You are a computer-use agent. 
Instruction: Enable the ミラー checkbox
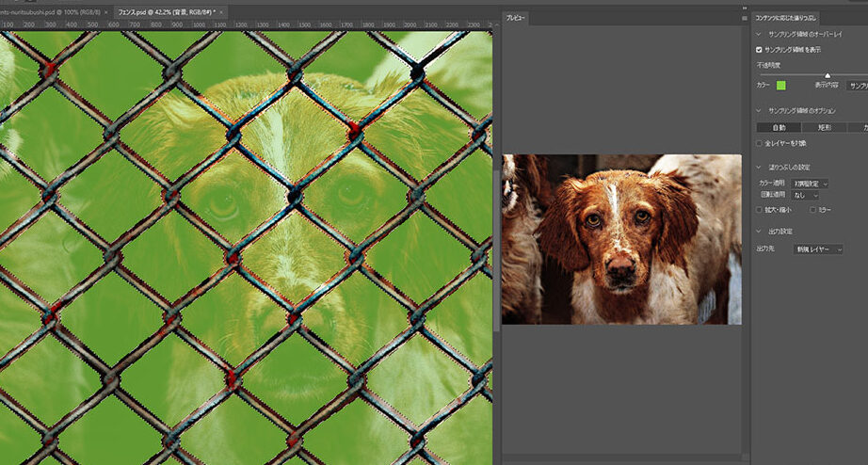[x=812, y=210]
